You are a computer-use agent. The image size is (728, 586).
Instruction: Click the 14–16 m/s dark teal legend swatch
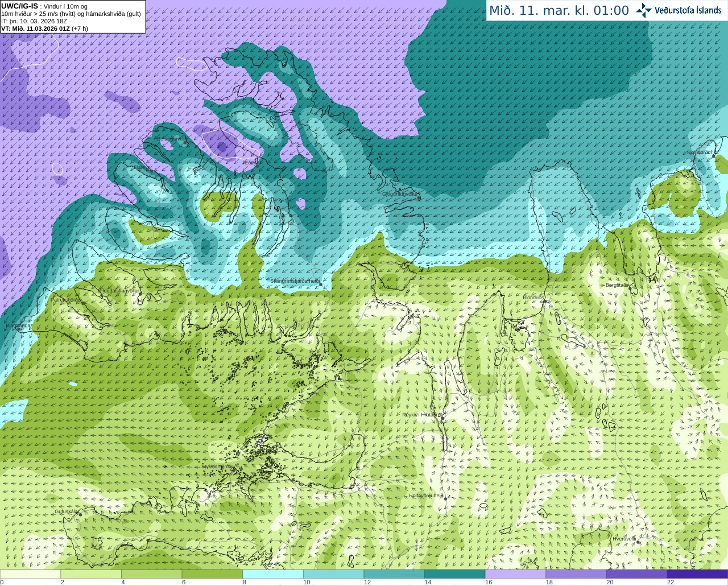(x=455, y=574)
